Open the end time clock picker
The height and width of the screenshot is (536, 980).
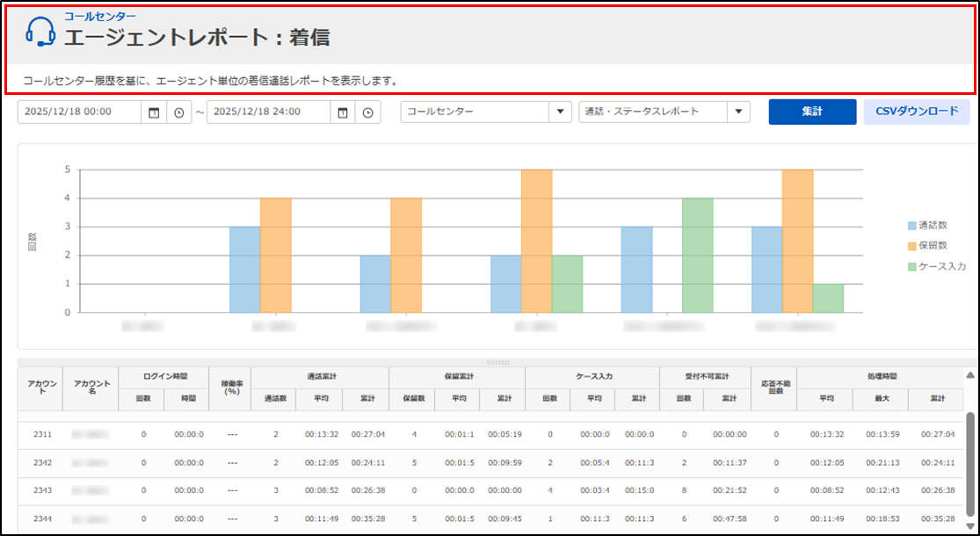pyautogui.click(x=368, y=112)
